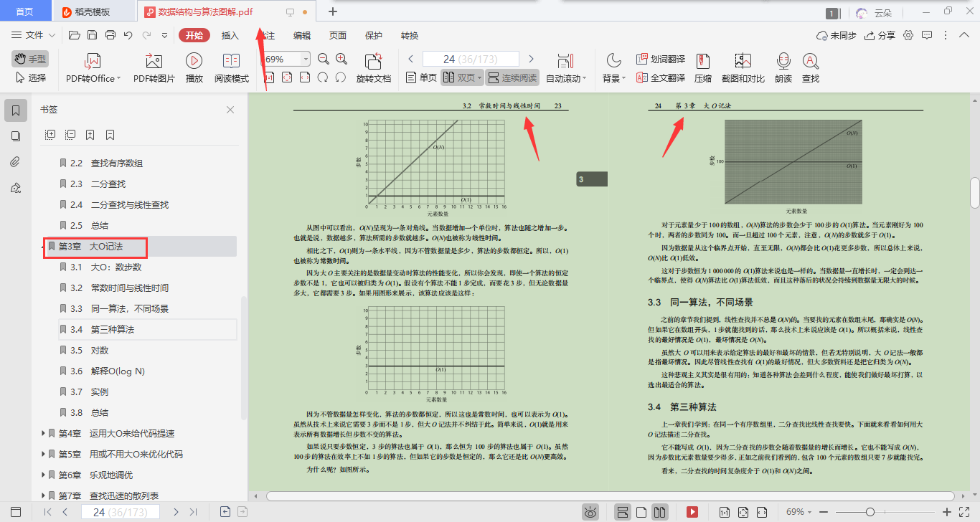Click the undo arrow icon
Viewport: 980px width, 522px height.
click(x=128, y=35)
